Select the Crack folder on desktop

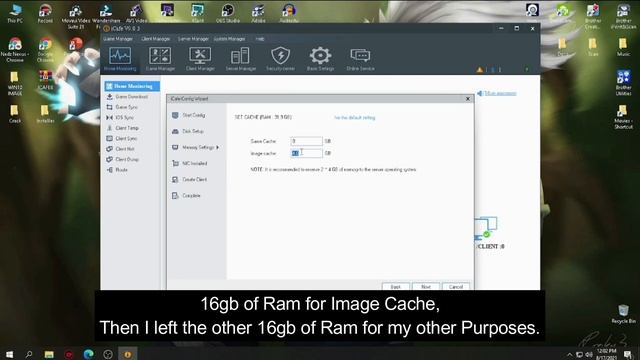pos(15,114)
